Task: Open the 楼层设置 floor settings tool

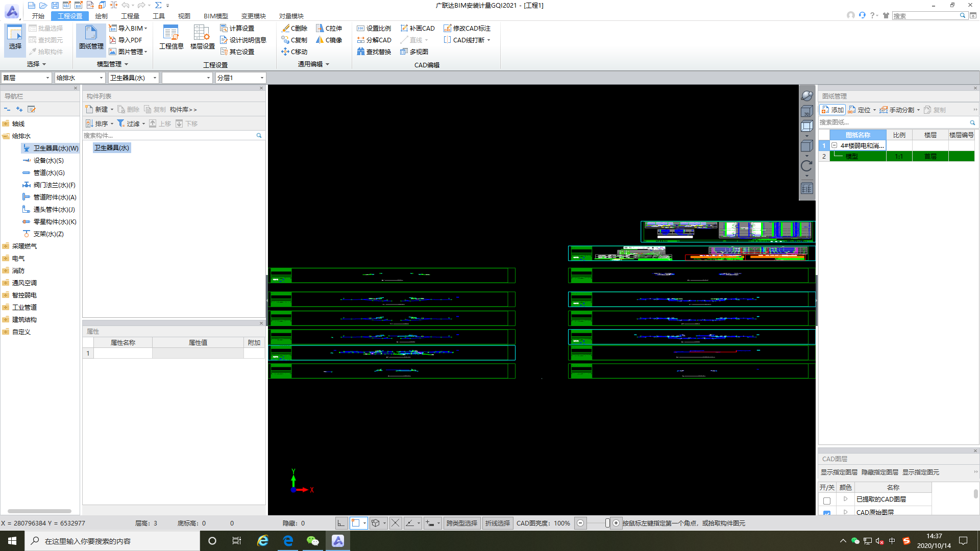Action: 202,37
